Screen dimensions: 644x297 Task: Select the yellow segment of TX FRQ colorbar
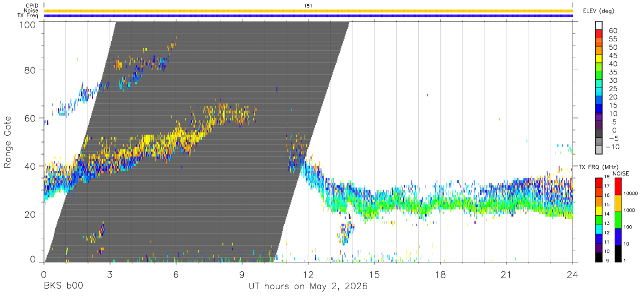pos(599,211)
